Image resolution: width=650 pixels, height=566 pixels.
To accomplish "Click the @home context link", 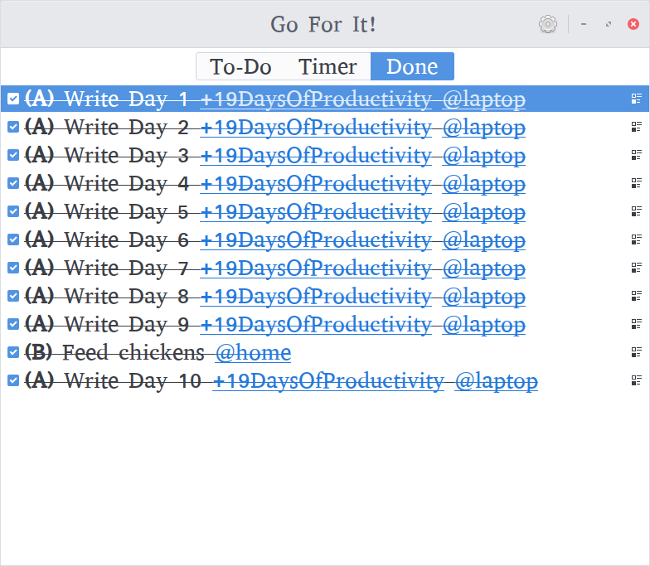I will pyautogui.click(x=253, y=352).
